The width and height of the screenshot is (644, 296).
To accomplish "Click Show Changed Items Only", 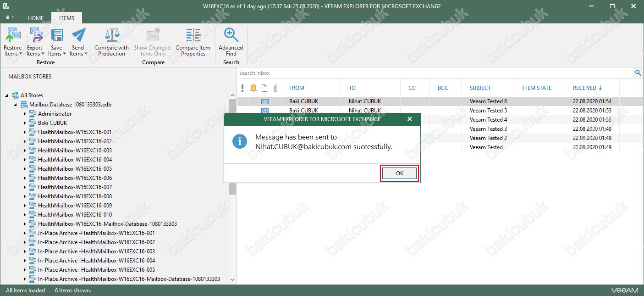I will coord(152,42).
